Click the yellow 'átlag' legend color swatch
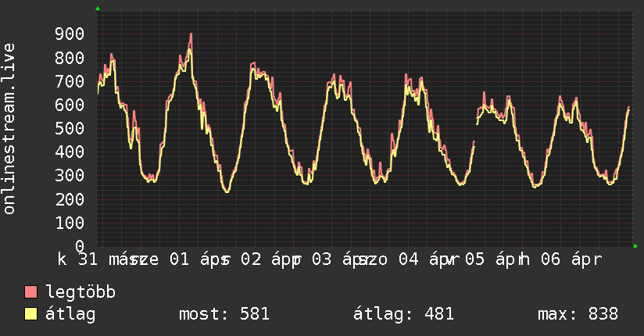The width and height of the screenshot is (644, 336). (x=30, y=313)
